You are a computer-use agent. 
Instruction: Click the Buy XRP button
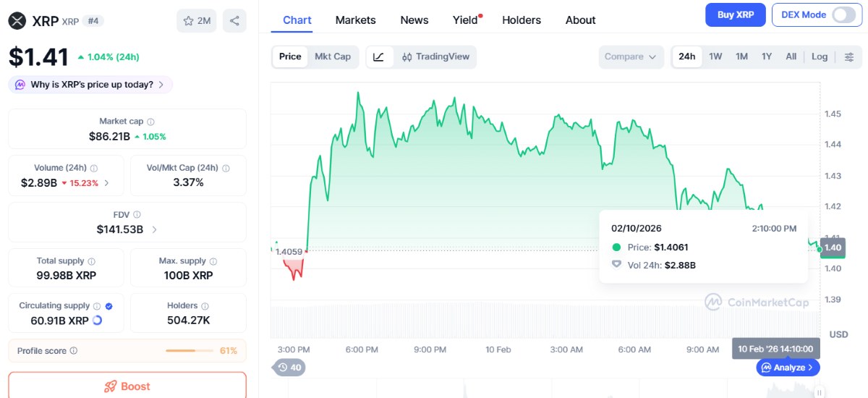click(736, 14)
